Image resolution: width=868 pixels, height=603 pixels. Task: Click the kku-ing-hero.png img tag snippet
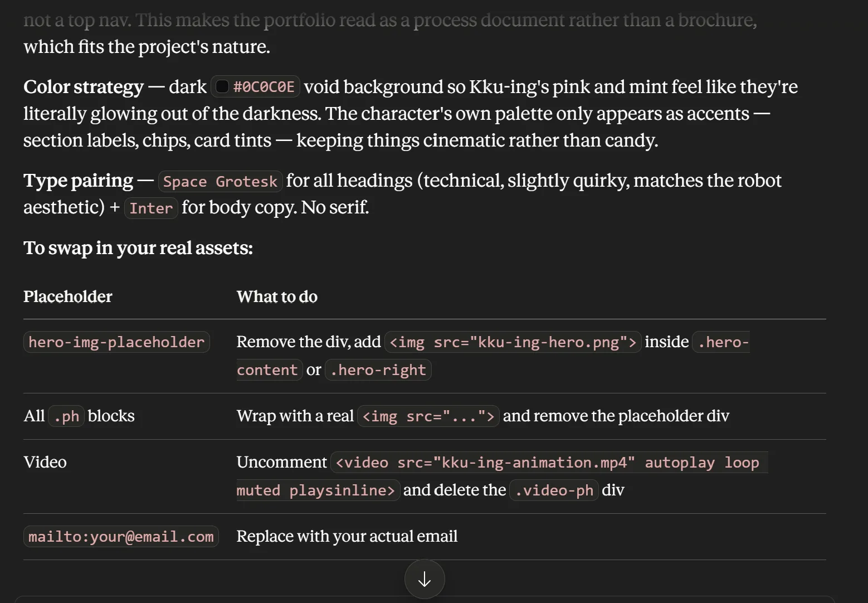[513, 342]
